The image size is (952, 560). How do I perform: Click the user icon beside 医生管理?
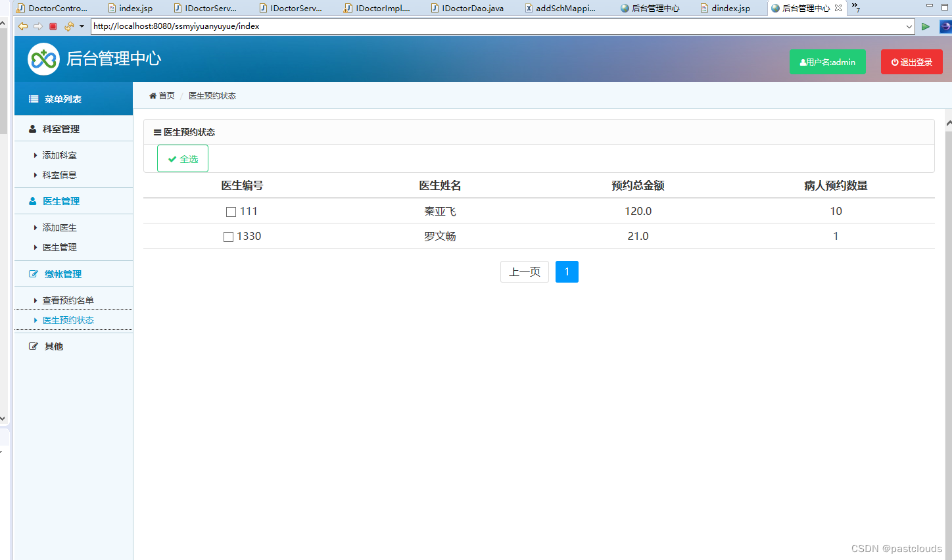33,201
